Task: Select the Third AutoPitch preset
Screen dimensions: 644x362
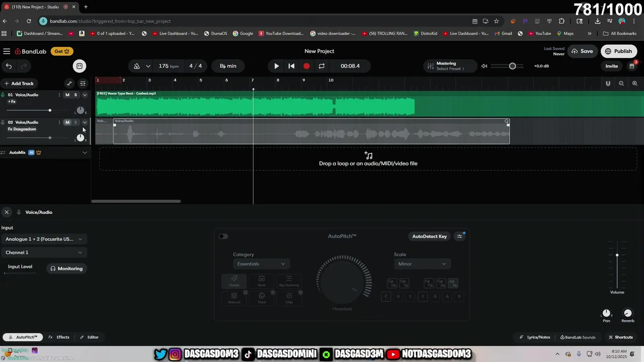Action: pyautogui.click(x=262, y=298)
